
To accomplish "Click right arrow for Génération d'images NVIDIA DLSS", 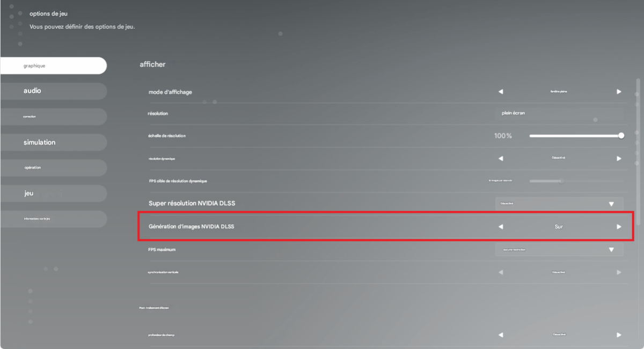I will coord(619,227).
